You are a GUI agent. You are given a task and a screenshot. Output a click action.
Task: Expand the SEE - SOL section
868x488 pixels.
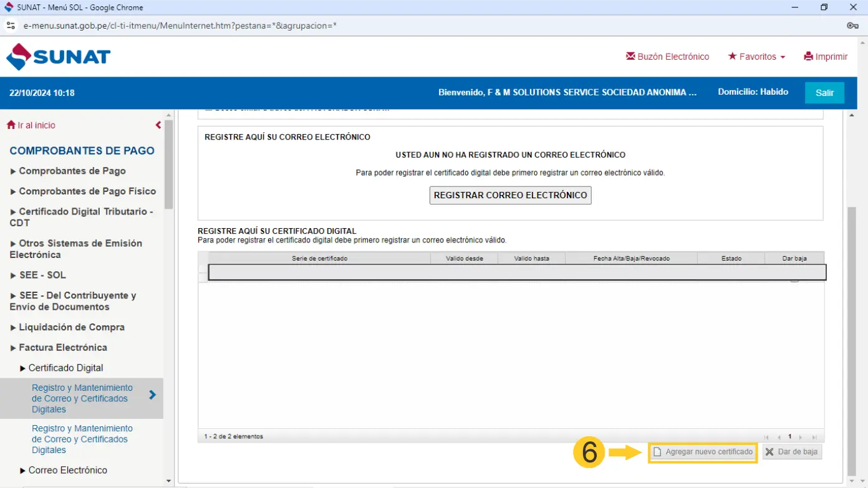point(42,275)
